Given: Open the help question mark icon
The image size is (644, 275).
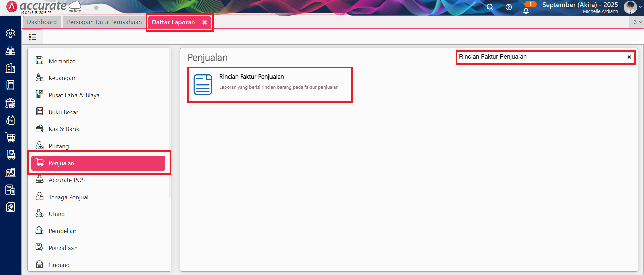Looking at the screenshot, I should tap(509, 7).
